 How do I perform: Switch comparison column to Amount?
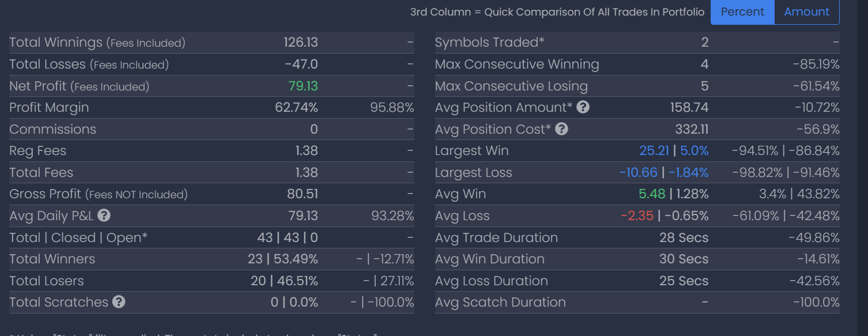pos(806,12)
